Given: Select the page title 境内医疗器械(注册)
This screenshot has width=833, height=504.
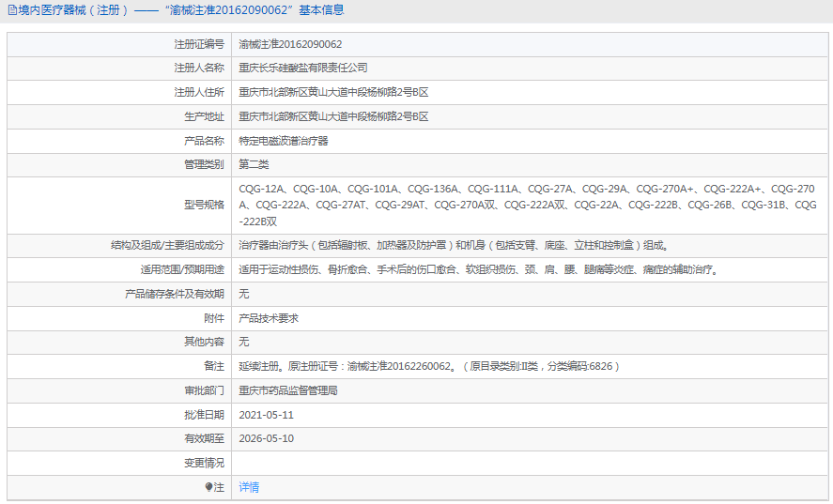Looking at the screenshot, I should tap(73, 10).
